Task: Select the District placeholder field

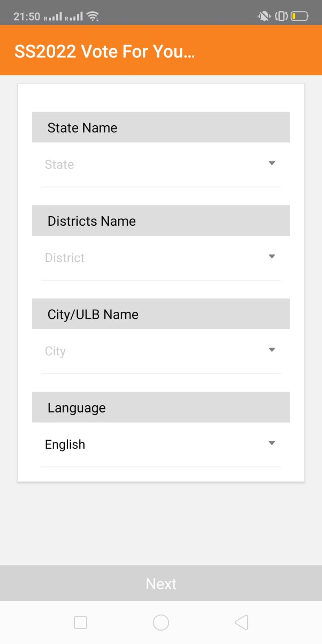Action: click(65, 258)
